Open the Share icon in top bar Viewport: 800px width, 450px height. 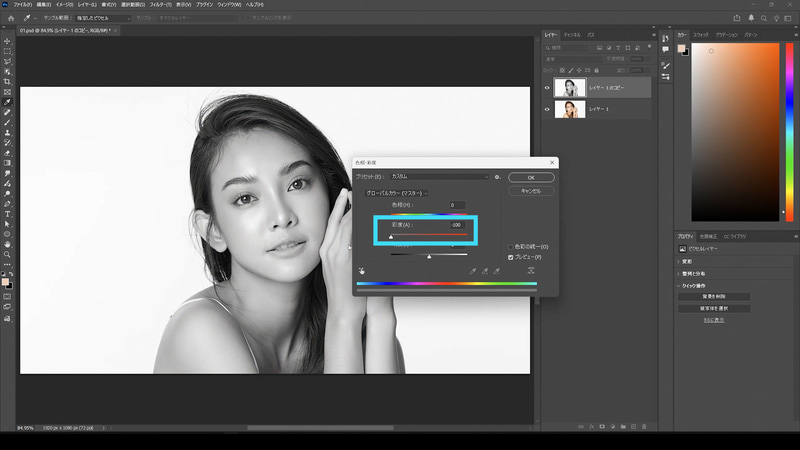tap(737, 18)
